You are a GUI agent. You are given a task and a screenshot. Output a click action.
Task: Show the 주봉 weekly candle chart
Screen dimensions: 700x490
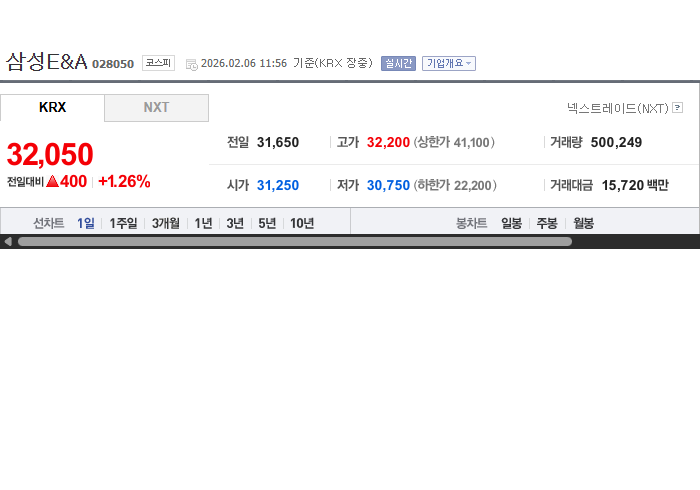coord(547,223)
